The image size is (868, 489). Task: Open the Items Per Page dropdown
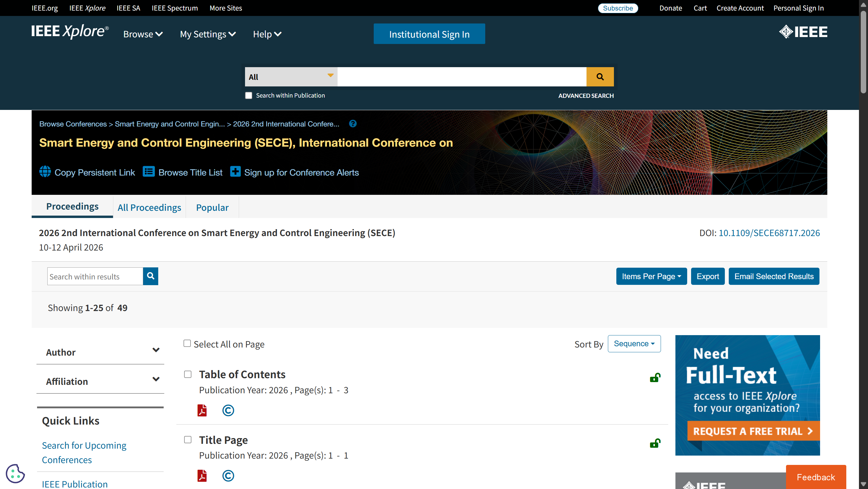651,276
